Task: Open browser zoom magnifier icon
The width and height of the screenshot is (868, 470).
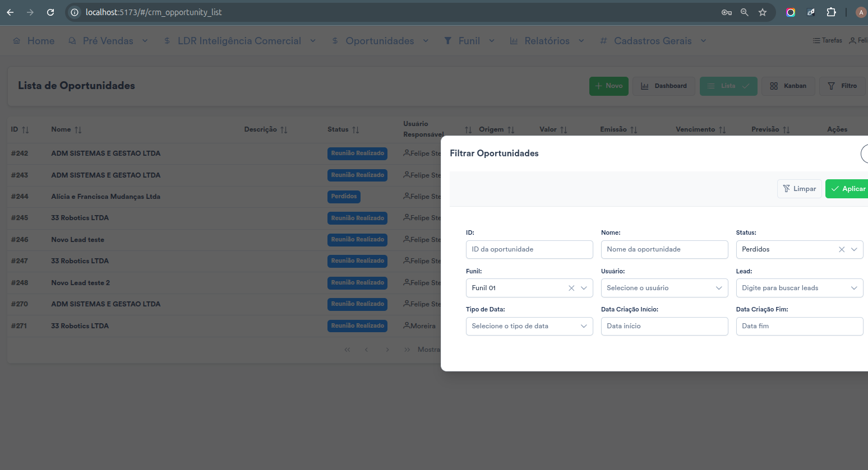Action: click(x=745, y=12)
